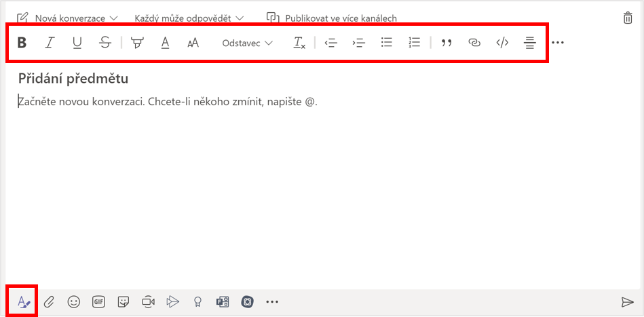Viewport: 644px width, 317px height.
Task: Open more formatting options ellipsis
Action: click(x=558, y=43)
